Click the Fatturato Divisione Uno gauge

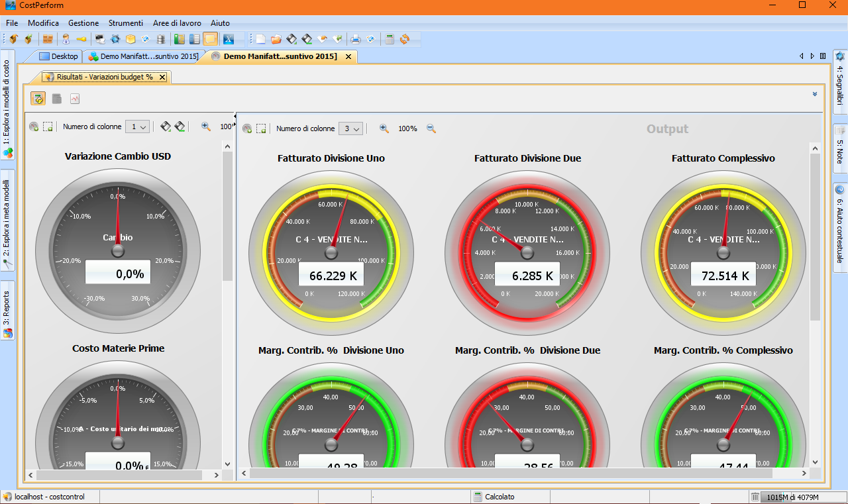point(331,252)
